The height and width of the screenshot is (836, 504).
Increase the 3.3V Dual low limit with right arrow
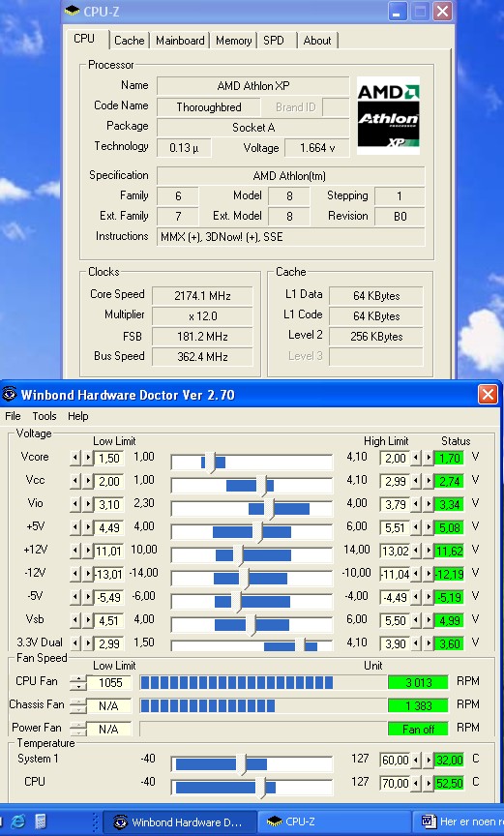[87, 643]
